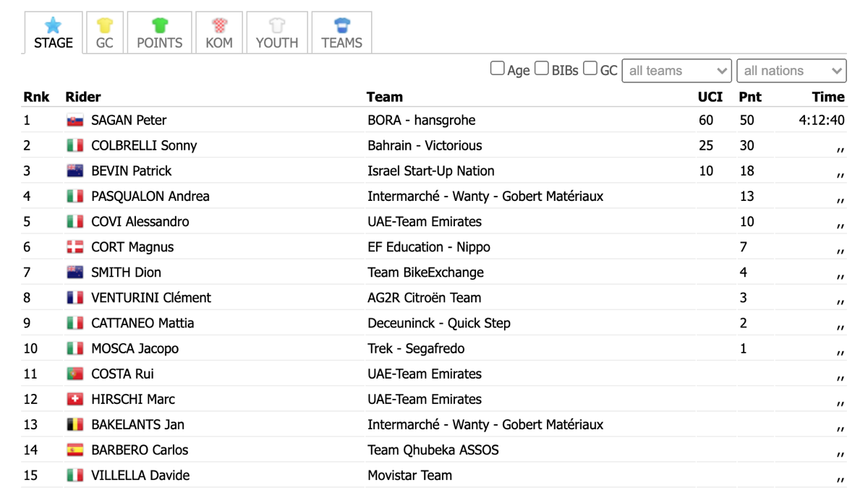Image resolution: width=868 pixels, height=490 pixels.
Task: View HIRSCHI Marc's rider profile
Action: (x=133, y=399)
